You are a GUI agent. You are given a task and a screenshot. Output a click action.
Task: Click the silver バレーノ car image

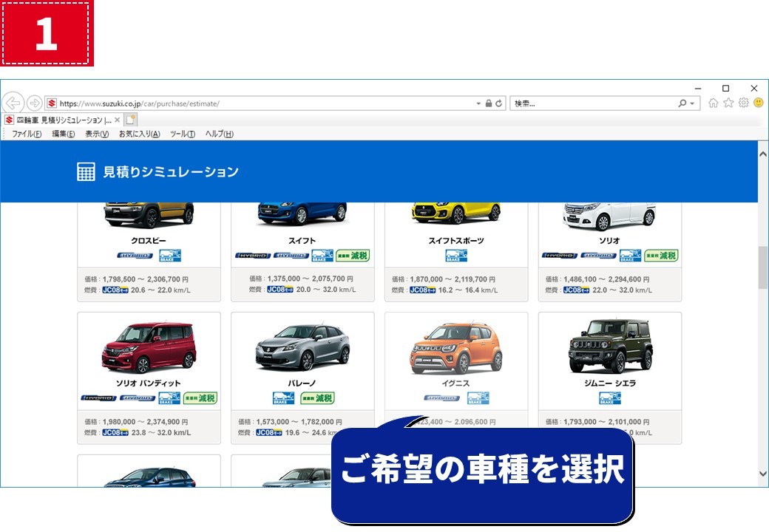[302, 347]
